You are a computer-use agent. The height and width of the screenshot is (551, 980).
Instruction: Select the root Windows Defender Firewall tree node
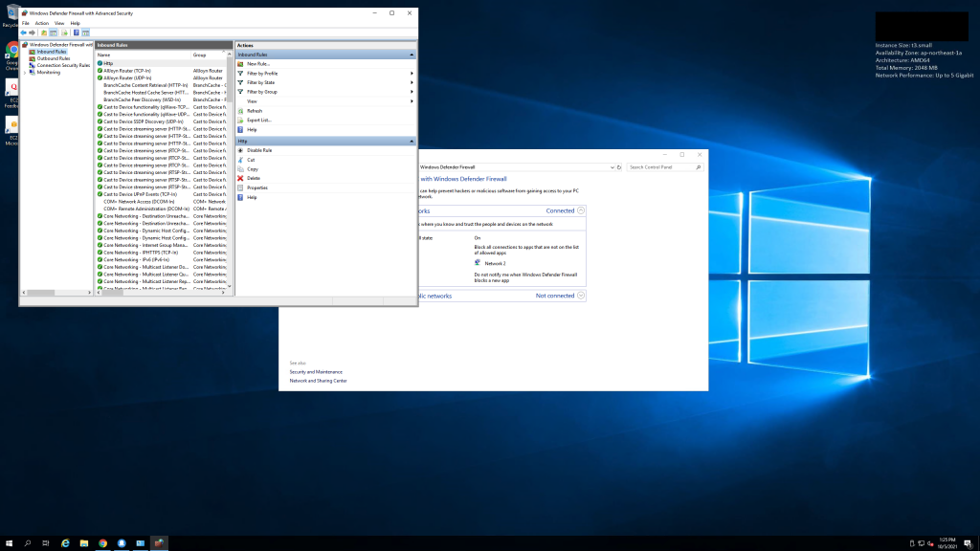click(x=60, y=45)
